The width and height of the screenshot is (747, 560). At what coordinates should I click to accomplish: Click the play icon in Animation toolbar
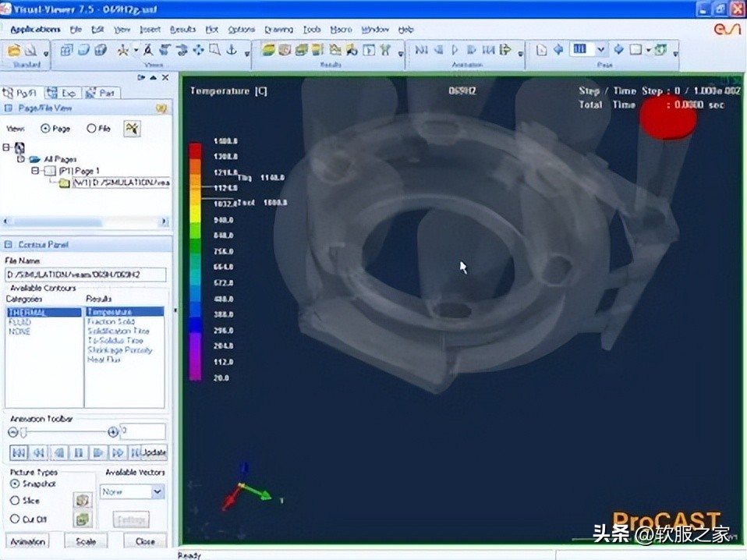[x=455, y=51]
